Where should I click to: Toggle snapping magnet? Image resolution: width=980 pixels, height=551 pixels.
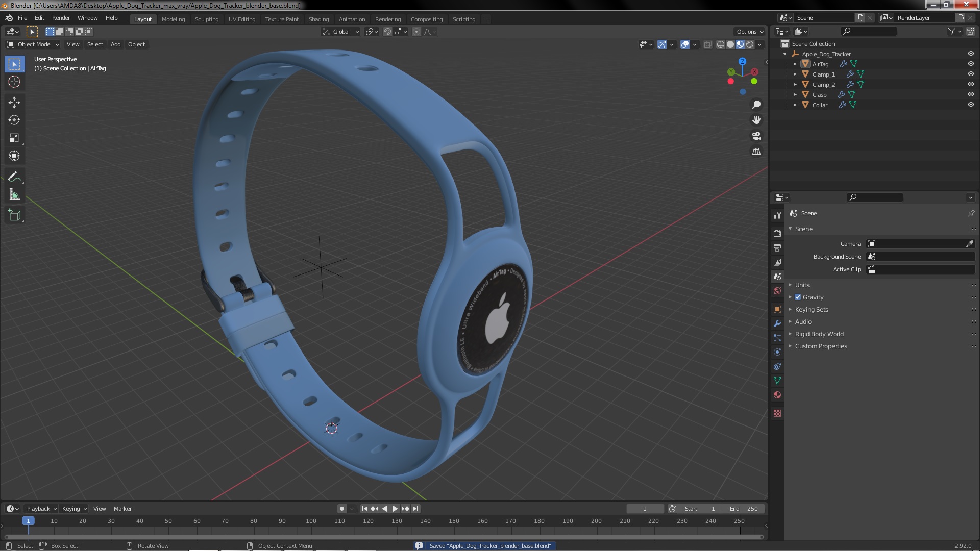click(x=387, y=32)
